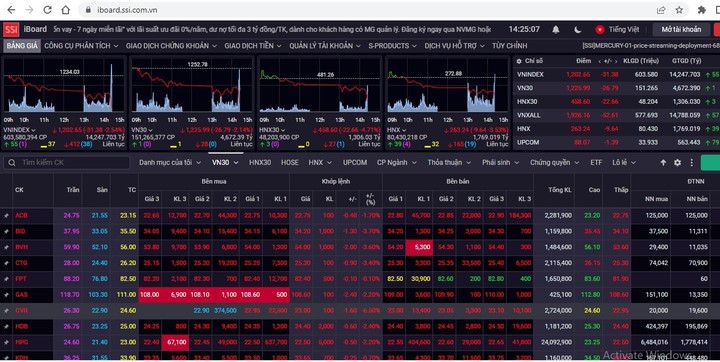
Task: Open Bảng giá tab
Action: click(x=22, y=45)
